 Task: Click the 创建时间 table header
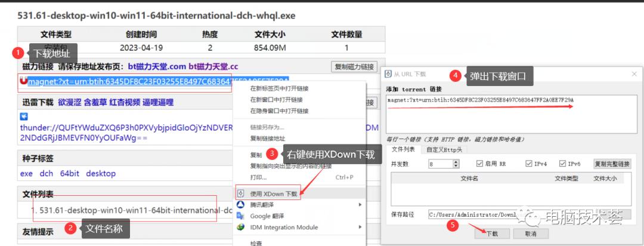[141, 35]
